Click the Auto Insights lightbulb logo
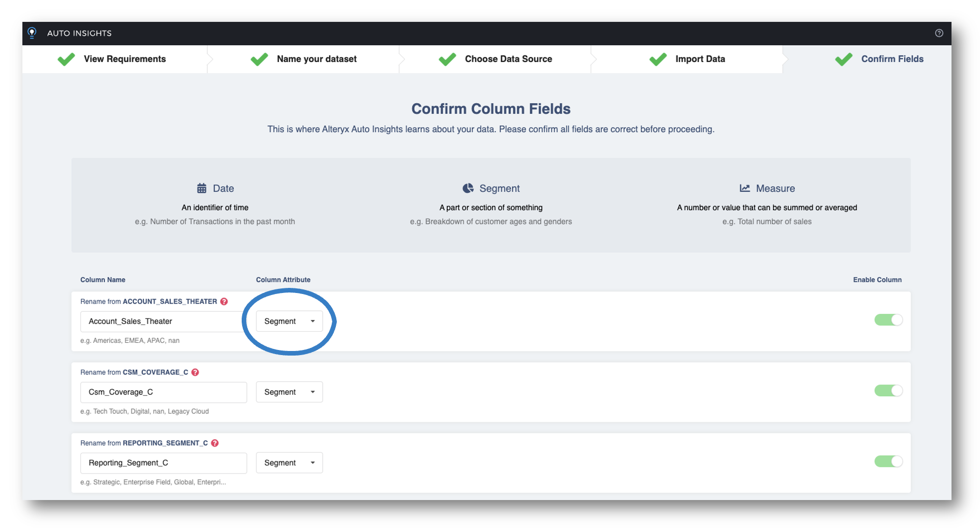This screenshot has width=980, height=528. coord(32,33)
